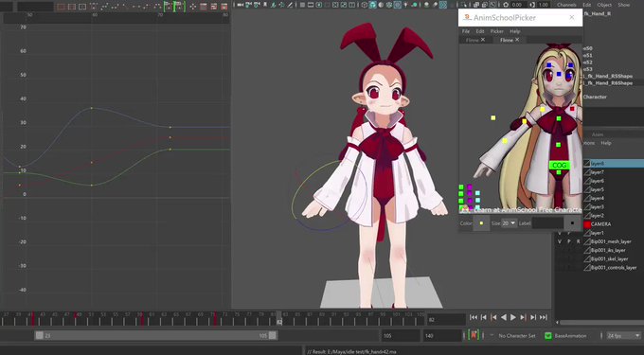Screen dimensions: 644x355
Task: Open Object menu in Channel Box
Action: [604, 5]
